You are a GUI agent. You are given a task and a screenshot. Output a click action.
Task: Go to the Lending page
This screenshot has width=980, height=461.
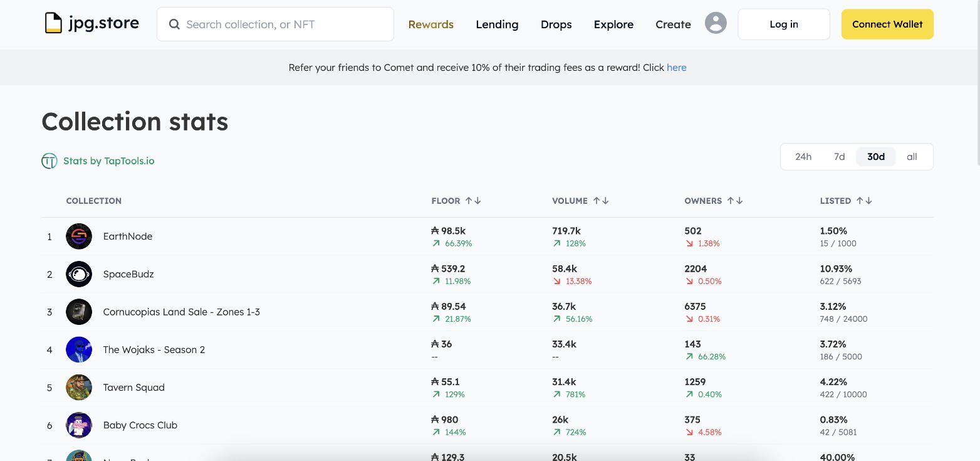pyautogui.click(x=497, y=24)
